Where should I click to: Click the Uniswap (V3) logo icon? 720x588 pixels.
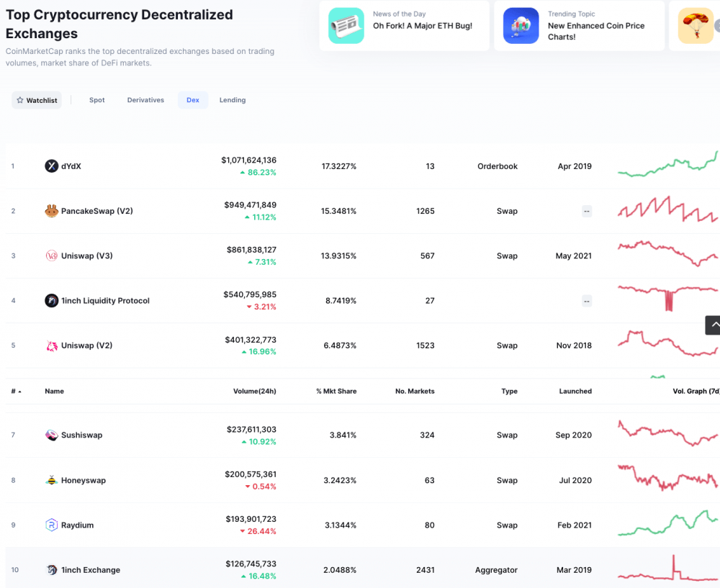point(51,255)
